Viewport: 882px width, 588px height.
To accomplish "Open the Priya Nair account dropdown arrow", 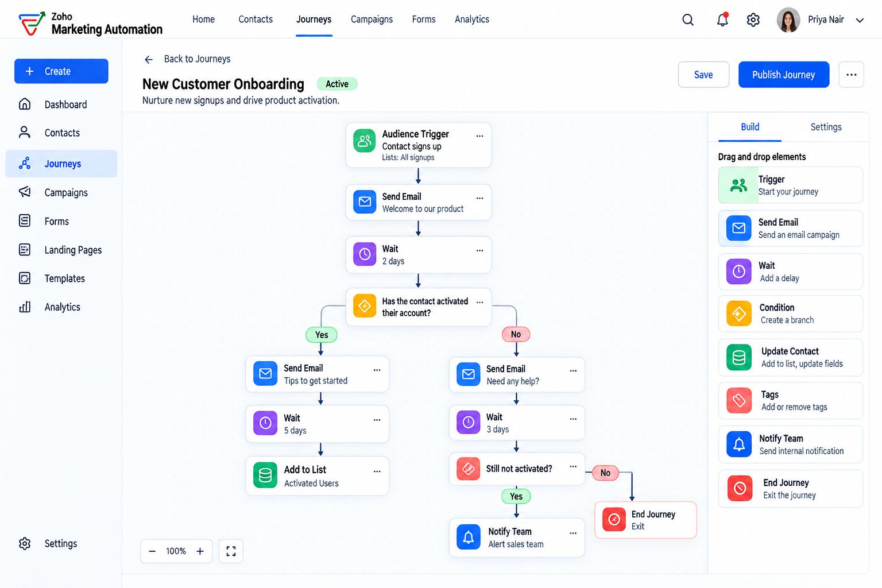I will (x=860, y=21).
